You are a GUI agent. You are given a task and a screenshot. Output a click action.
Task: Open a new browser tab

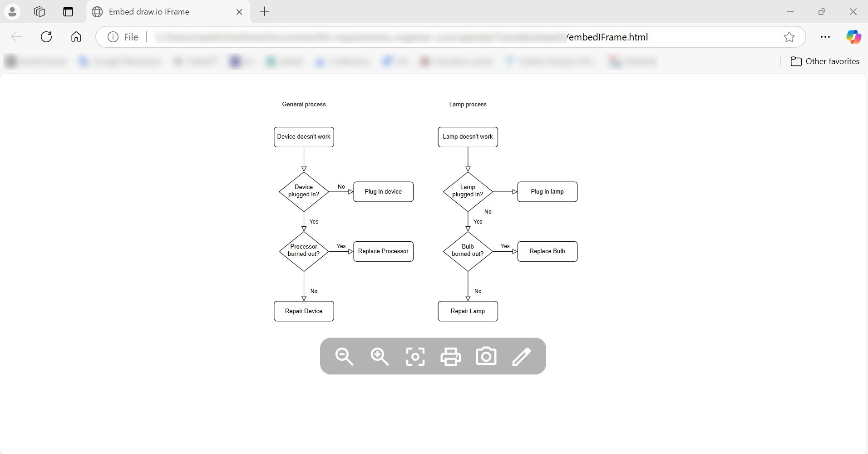(265, 12)
